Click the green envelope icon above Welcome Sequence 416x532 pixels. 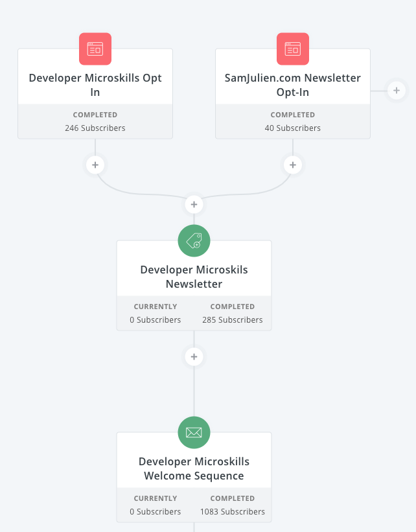click(194, 433)
